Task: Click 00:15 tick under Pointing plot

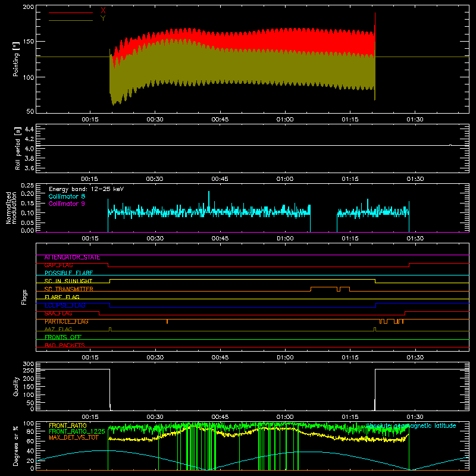Action: point(90,120)
